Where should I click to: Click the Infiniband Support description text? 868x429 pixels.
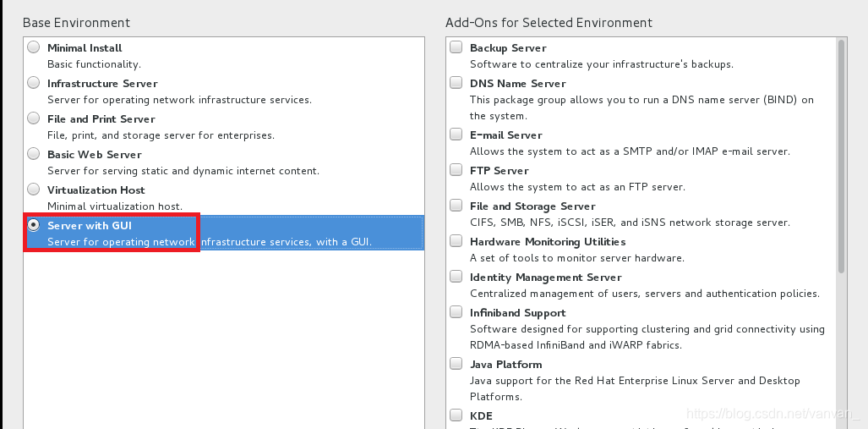(647, 337)
